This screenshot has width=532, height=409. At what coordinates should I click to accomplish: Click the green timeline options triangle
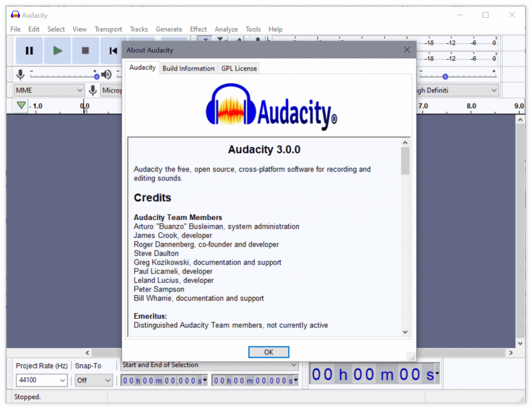tap(21, 105)
